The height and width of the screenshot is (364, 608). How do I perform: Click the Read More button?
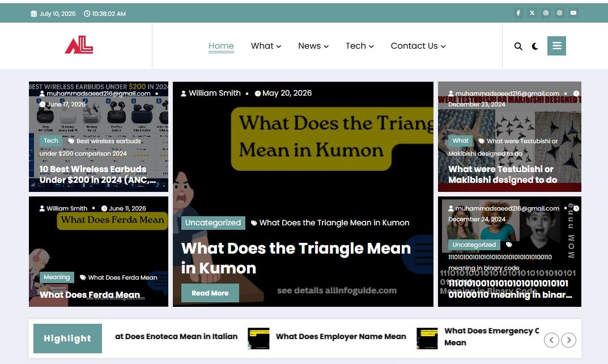coord(210,293)
